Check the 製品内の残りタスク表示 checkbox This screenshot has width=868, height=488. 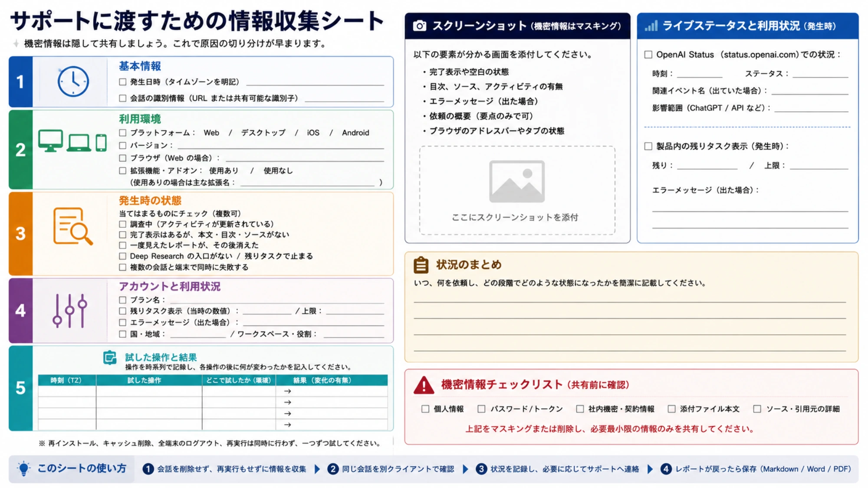(x=648, y=146)
